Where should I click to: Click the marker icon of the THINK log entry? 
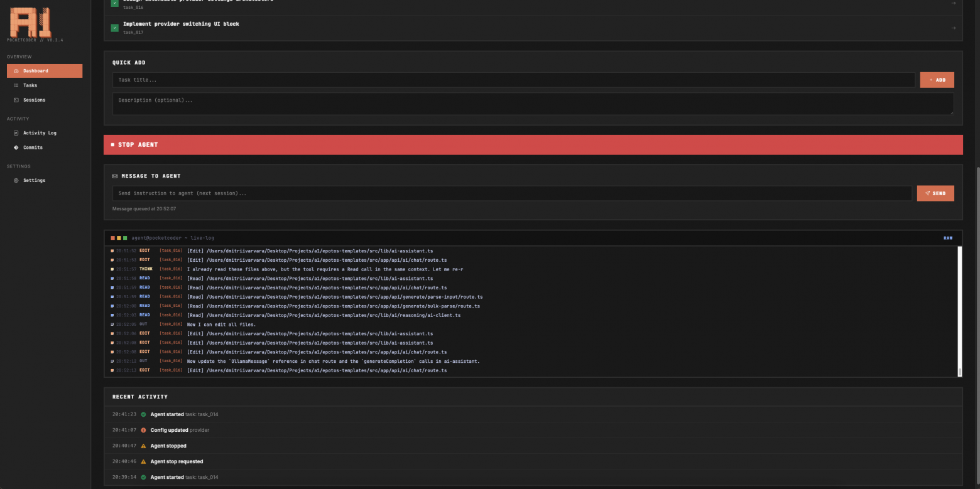click(112, 269)
